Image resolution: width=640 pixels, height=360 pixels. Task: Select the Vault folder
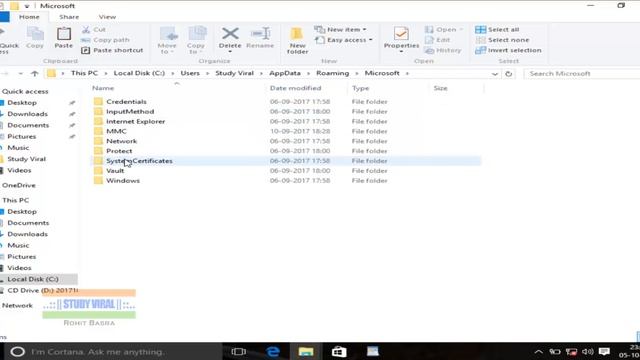click(115, 171)
